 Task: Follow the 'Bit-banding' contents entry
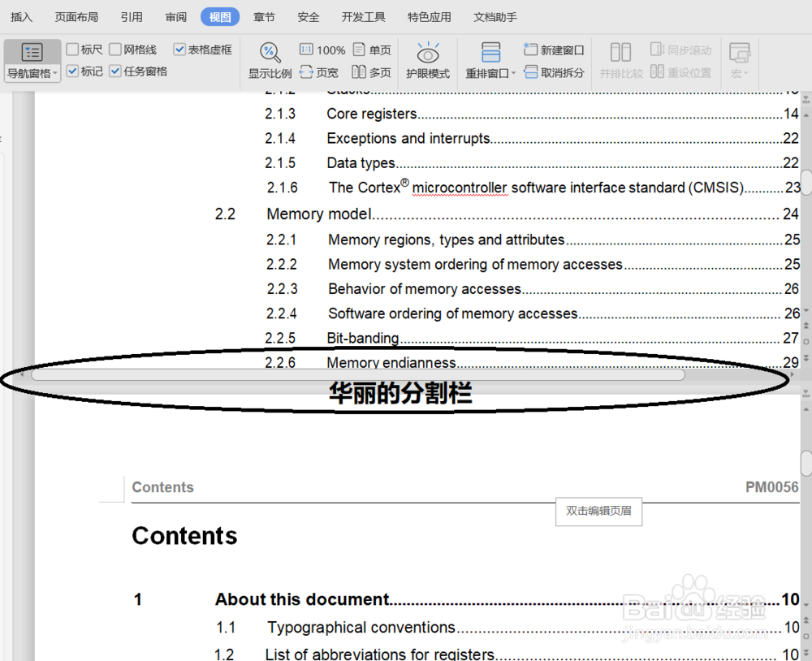532,338
